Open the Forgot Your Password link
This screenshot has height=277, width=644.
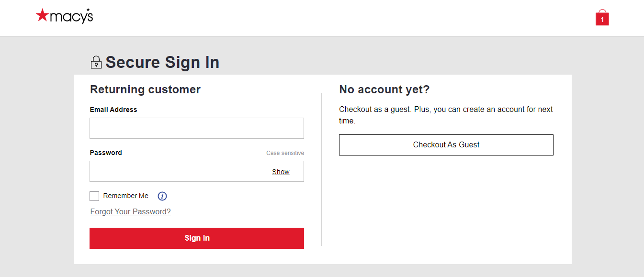(130, 211)
